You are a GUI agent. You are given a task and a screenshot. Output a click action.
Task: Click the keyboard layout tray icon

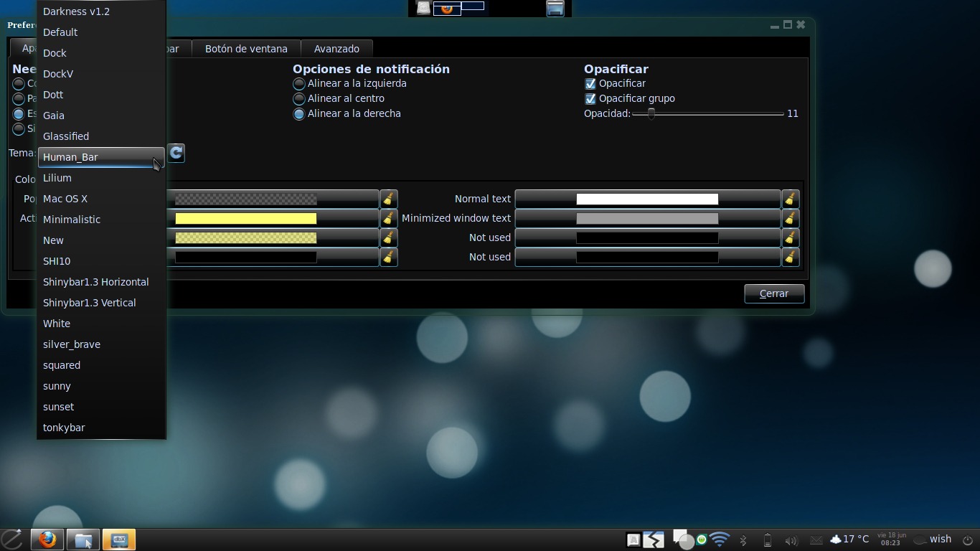click(x=633, y=540)
